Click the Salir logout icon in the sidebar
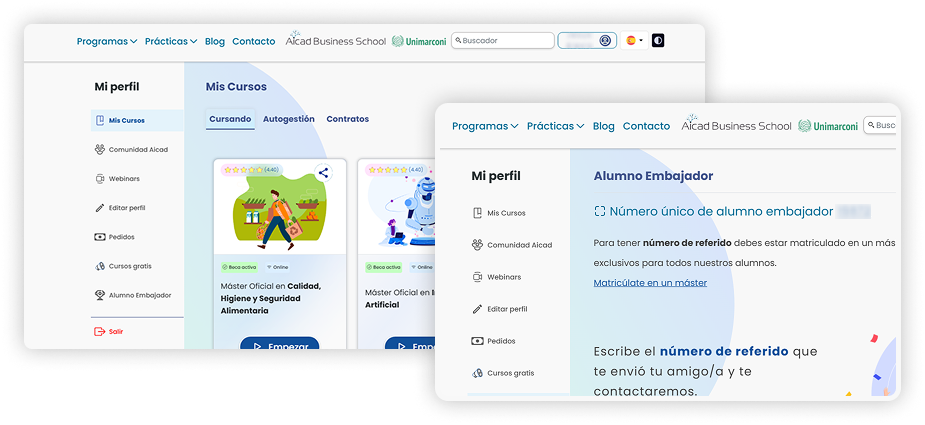 pyautogui.click(x=99, y=331)
